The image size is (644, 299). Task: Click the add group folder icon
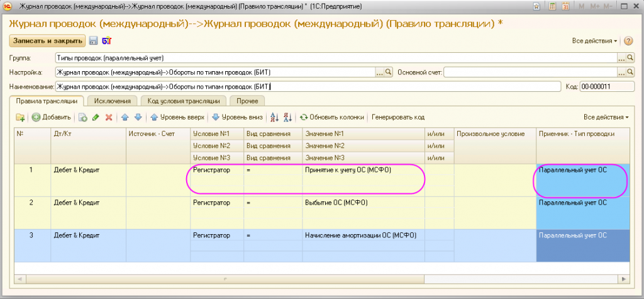[x=20, y=117]
